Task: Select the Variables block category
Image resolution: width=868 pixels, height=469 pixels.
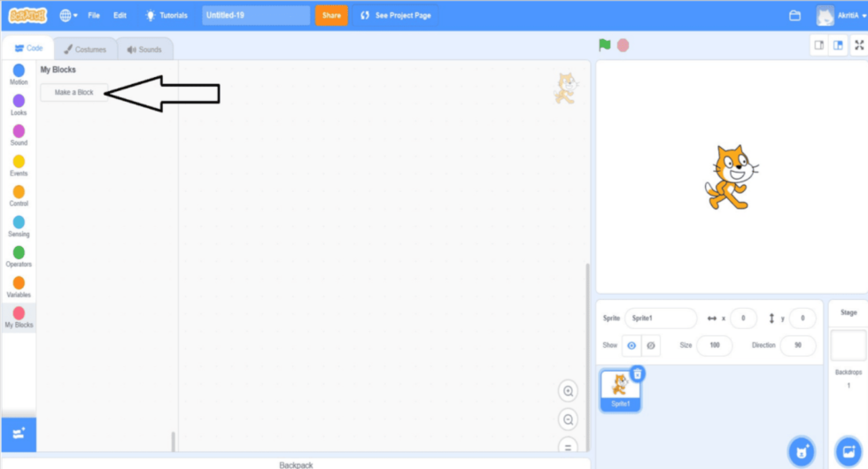Action: point(19,287)
